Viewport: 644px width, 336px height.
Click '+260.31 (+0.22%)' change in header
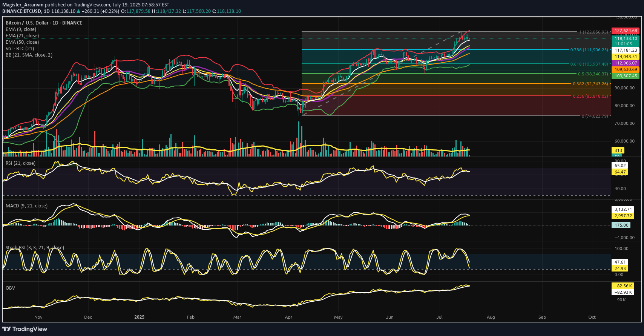pos(100,11)
